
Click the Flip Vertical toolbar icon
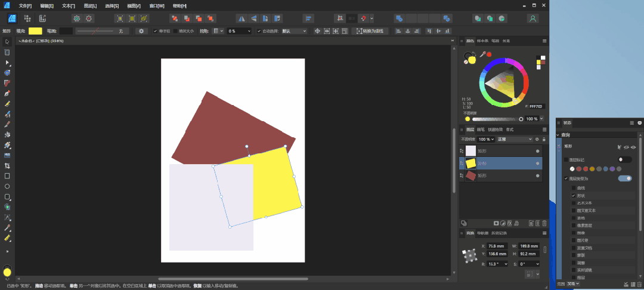point(254,18)
